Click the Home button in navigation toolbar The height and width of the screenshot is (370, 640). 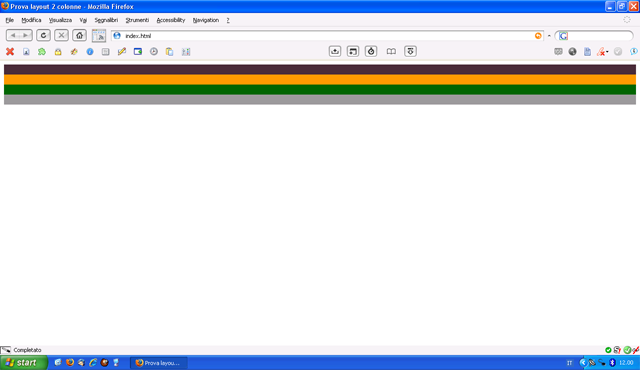79,35
